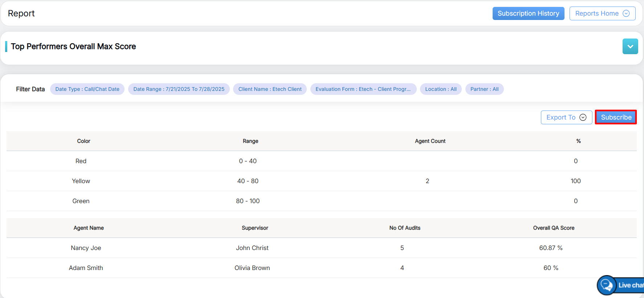
Task: Click the Partner All filter chip
Action: click(x=484, y=89)
